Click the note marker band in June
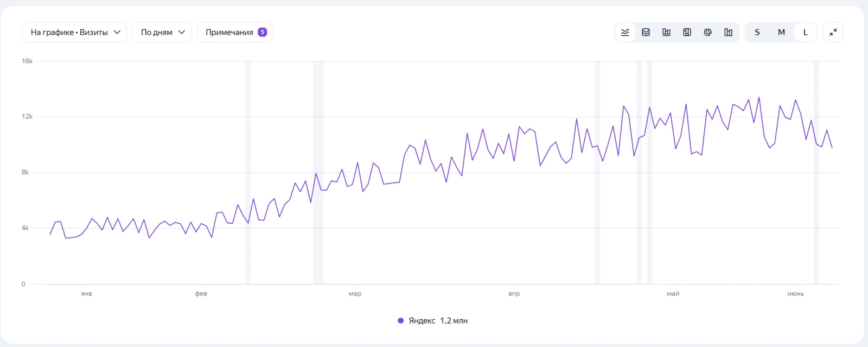Viewport: 868px width, 347px height. pyautogui.click(x=816, y=173)
